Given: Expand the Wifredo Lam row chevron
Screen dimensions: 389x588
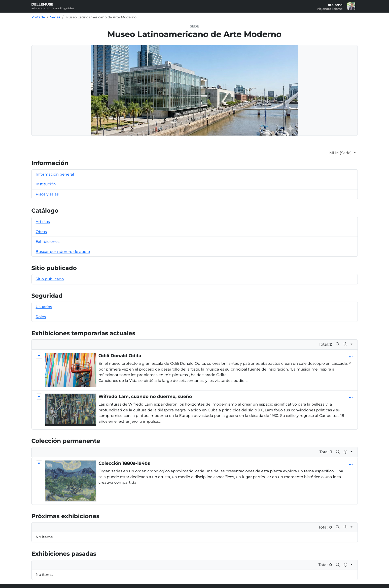Looking at the screenshot, I should pos(39,397).
